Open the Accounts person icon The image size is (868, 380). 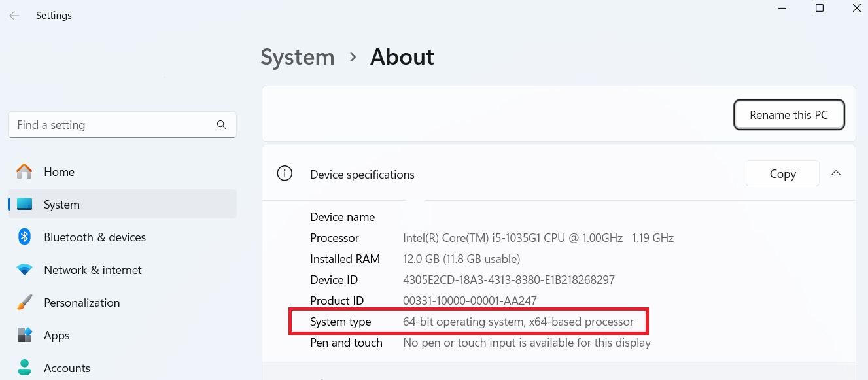click(x=24, y=368)
